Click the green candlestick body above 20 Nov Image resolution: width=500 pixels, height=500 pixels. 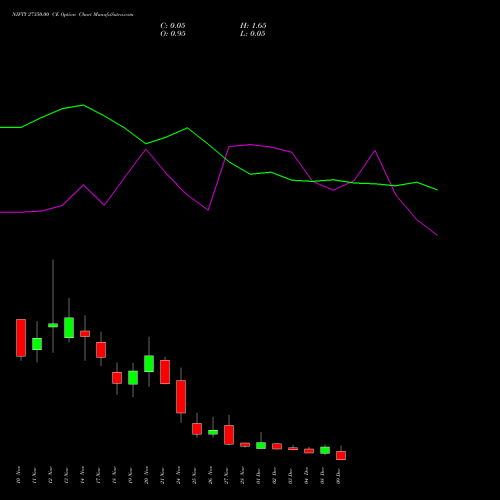coord(149,363)
